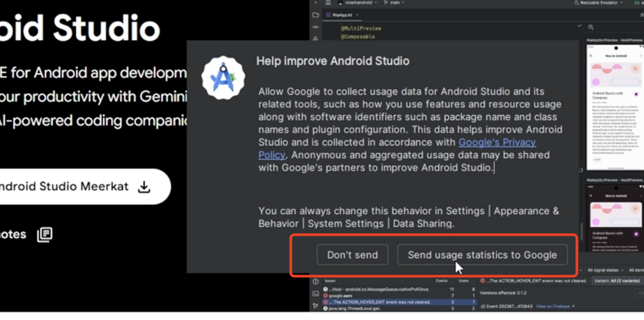The width and height of the screenshot is (644, 320).
Task: Click the download arrow icon on Meerkat button
Action: click(x=144, y=187)
